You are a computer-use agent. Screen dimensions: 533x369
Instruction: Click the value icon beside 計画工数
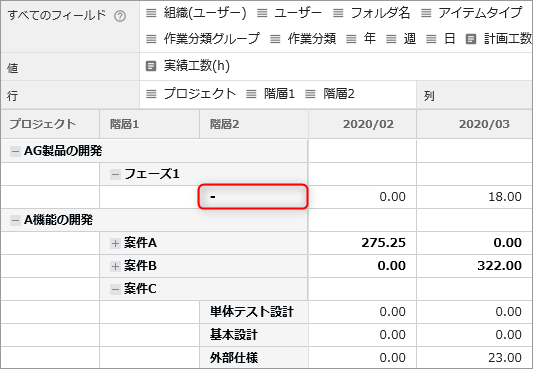coord(470,39)
